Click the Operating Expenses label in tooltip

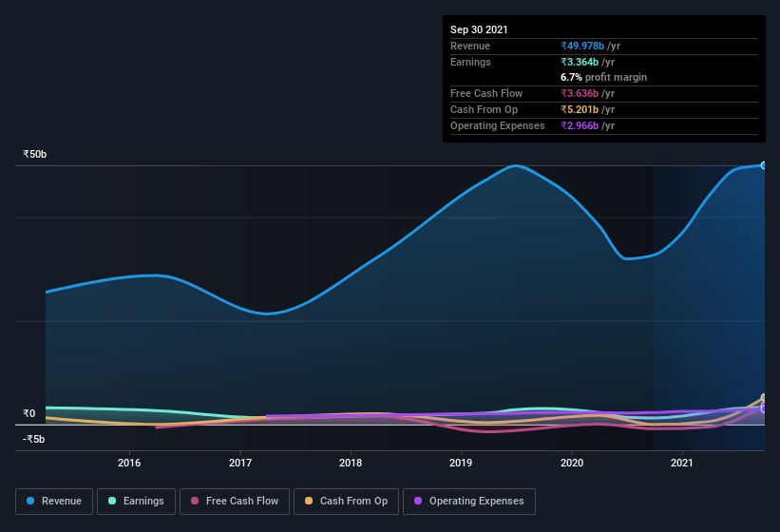click(498, 125)
